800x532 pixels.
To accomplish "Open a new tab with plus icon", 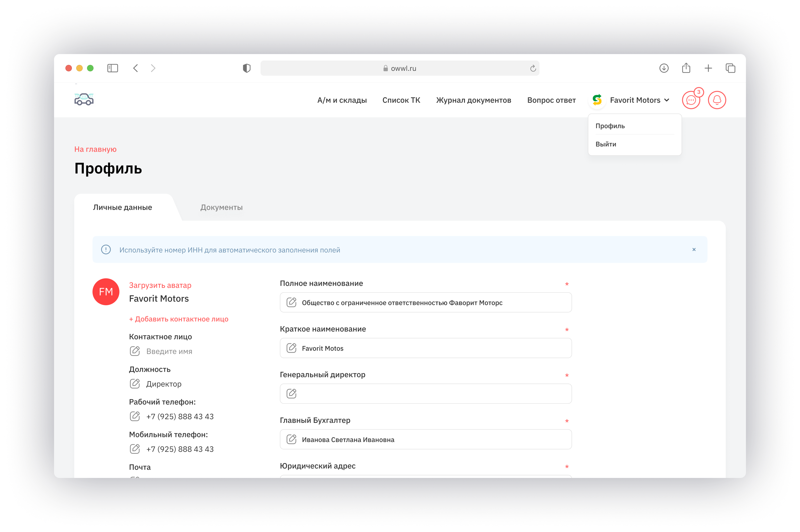I will click(708, 68).
